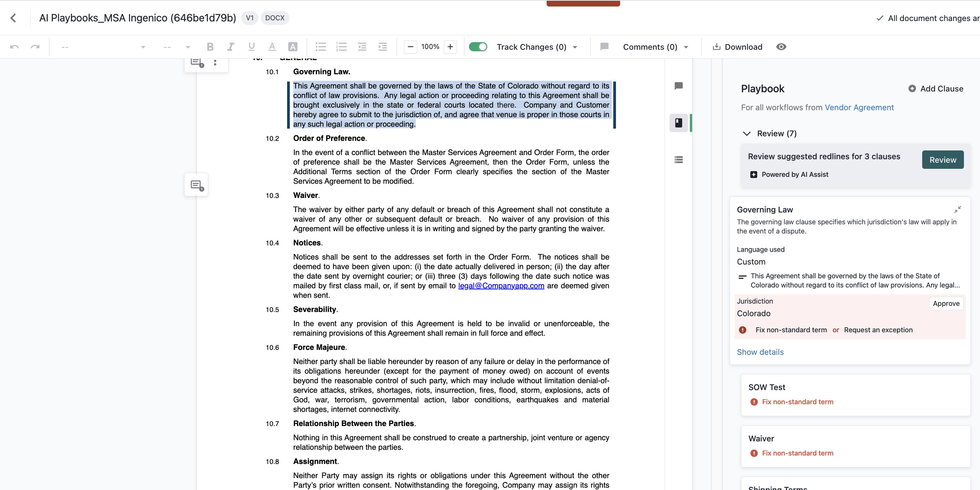The image size is (980, 490).
Task: Open the Playbook side panel icon
Action: pos(679,123)
